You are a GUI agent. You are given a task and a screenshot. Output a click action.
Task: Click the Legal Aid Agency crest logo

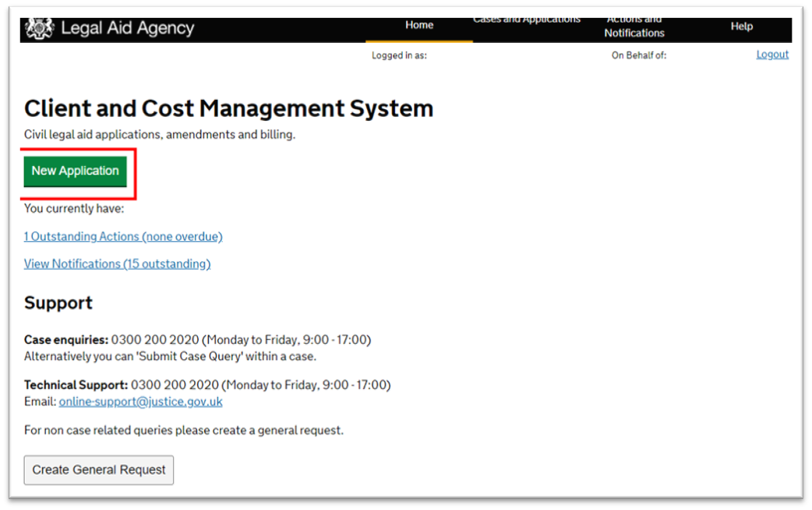tap(39, 30)
